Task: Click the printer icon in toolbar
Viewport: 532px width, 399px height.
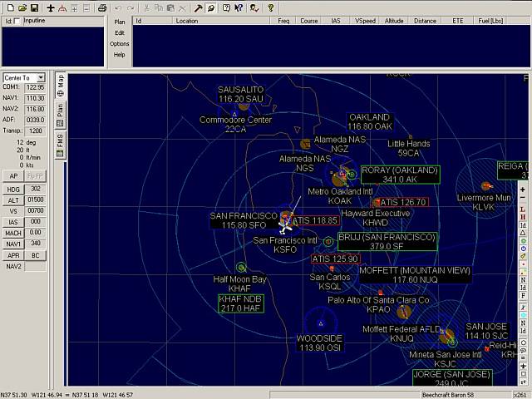Action: pyautogui.click(x=102, y=7)
